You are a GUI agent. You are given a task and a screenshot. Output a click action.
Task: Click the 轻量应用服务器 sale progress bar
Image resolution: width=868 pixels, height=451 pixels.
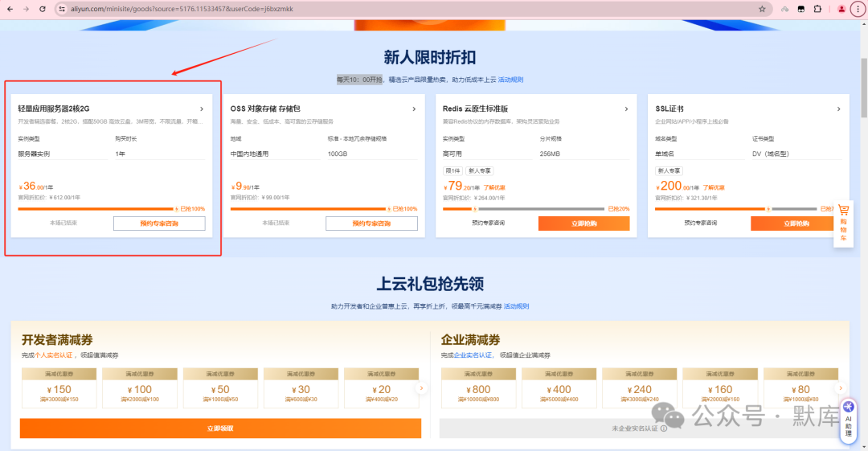(97, 209)
